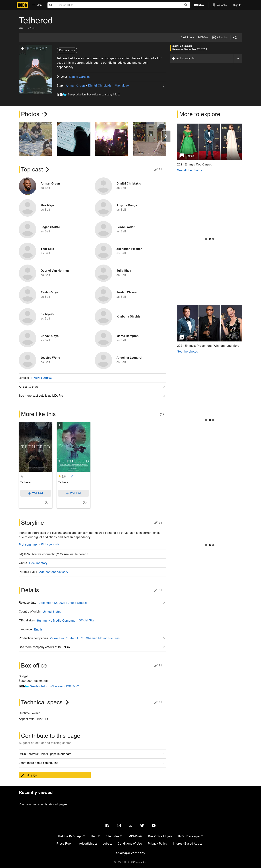Open Cast & crew link under title
The image size is (261, 868).
[187, 37]
